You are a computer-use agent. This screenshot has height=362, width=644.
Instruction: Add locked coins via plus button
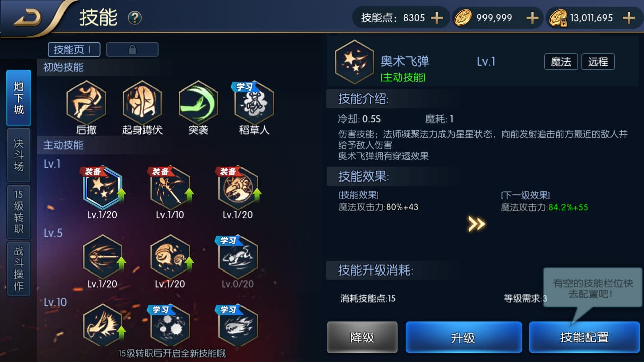629,18
